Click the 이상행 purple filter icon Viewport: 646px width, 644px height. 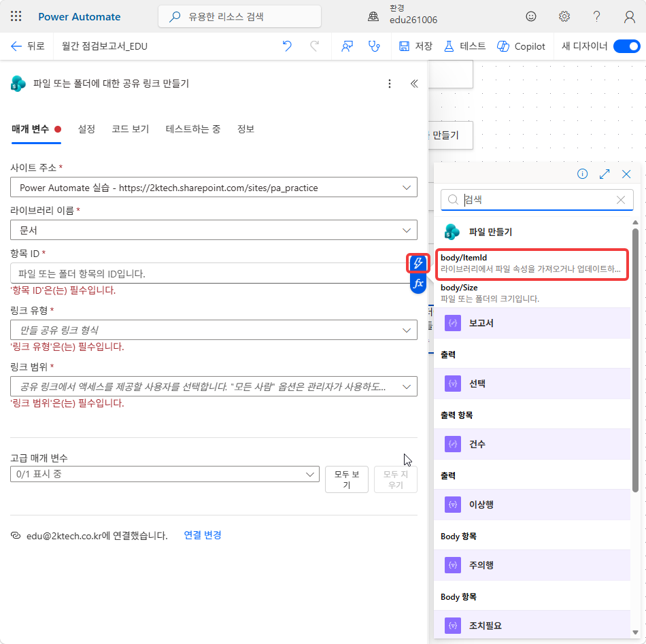point(453,505)
